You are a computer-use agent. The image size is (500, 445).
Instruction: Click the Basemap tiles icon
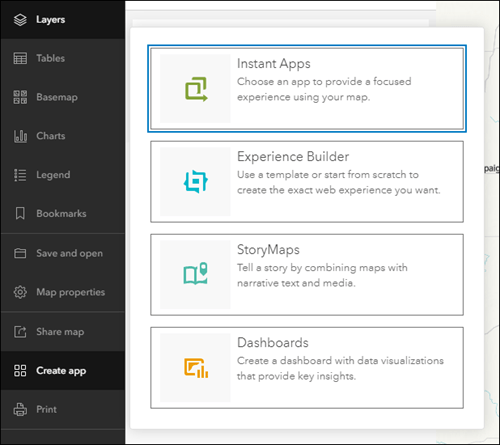coord(20,97)
